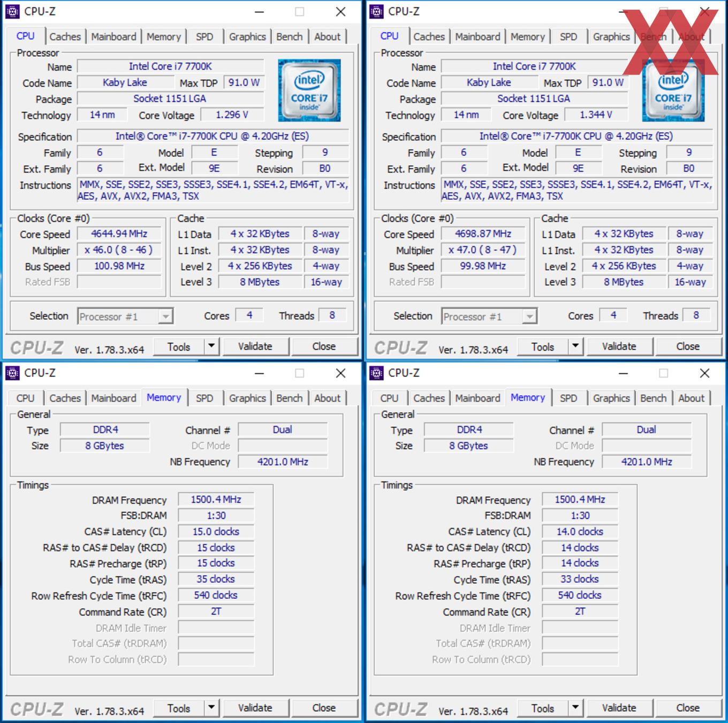
Task: Open Mainboard tab in lower-right window
Action: (x=477, y=398)
